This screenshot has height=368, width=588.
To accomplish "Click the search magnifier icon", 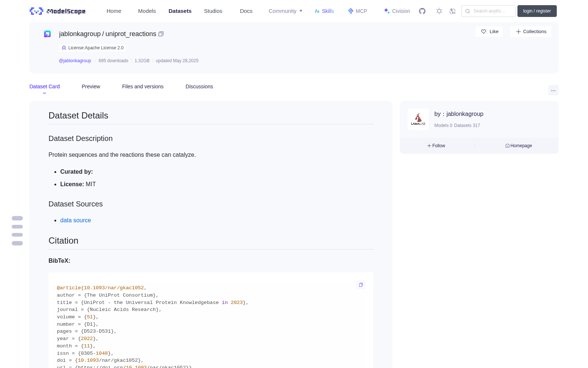I will coord(467,11).
